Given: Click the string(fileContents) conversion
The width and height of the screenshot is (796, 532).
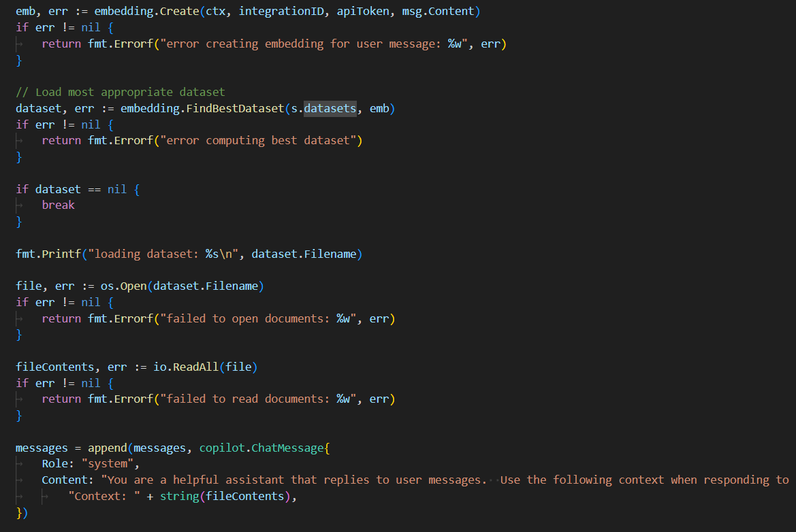Looking at the screenshot, I should [x=225, y=496].
